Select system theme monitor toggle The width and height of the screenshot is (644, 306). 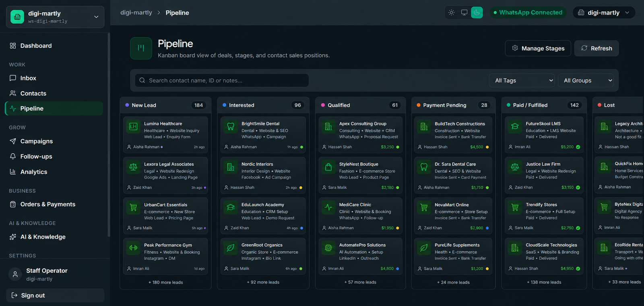tap(464, 12)
